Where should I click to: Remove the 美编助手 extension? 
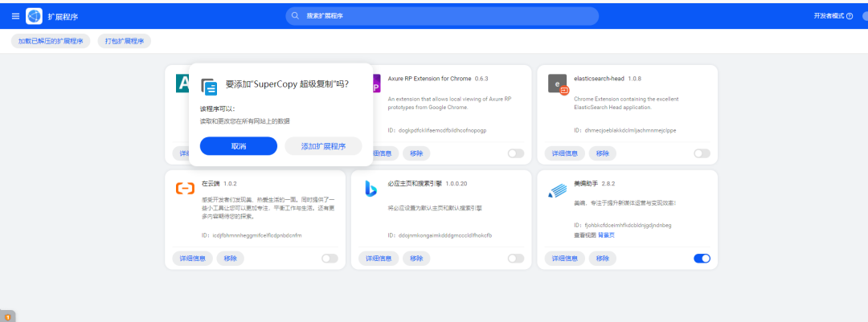pyautogui.click(x=602, y=259)
